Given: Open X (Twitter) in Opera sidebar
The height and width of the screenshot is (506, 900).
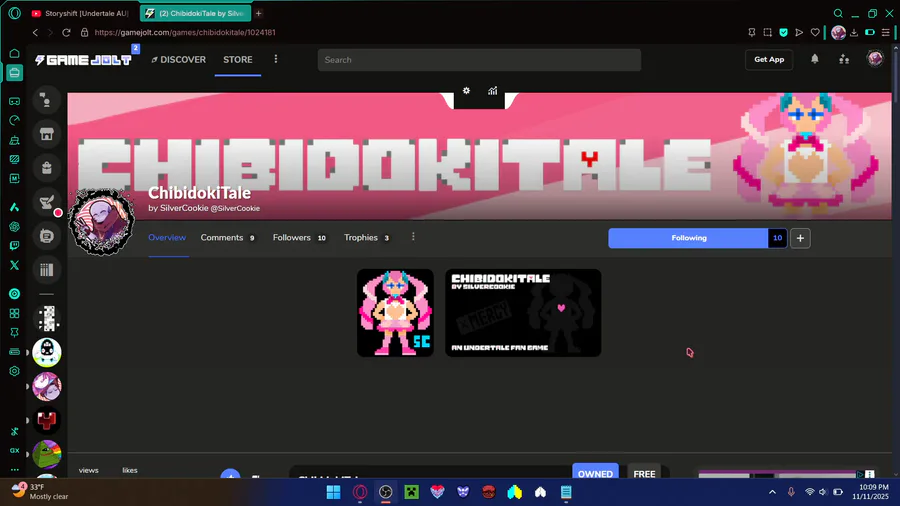Looking at the screenshot, I should [x=14, y=265].
